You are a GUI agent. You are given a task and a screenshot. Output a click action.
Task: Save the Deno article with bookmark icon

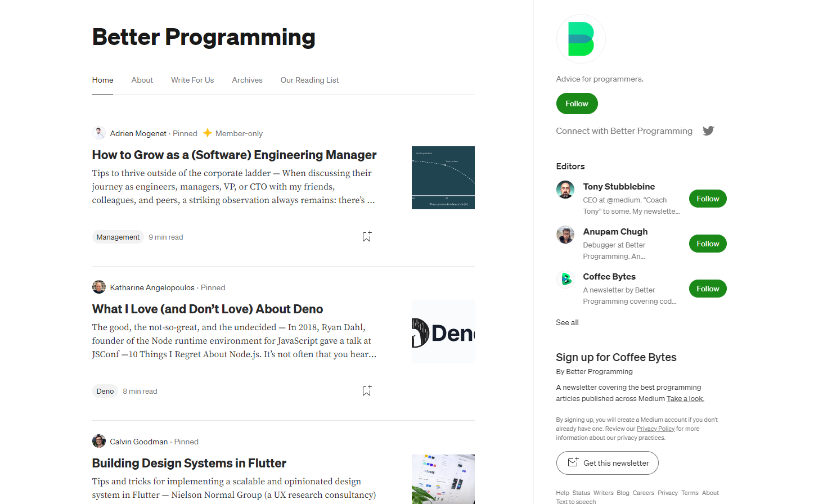coord(367,391)
